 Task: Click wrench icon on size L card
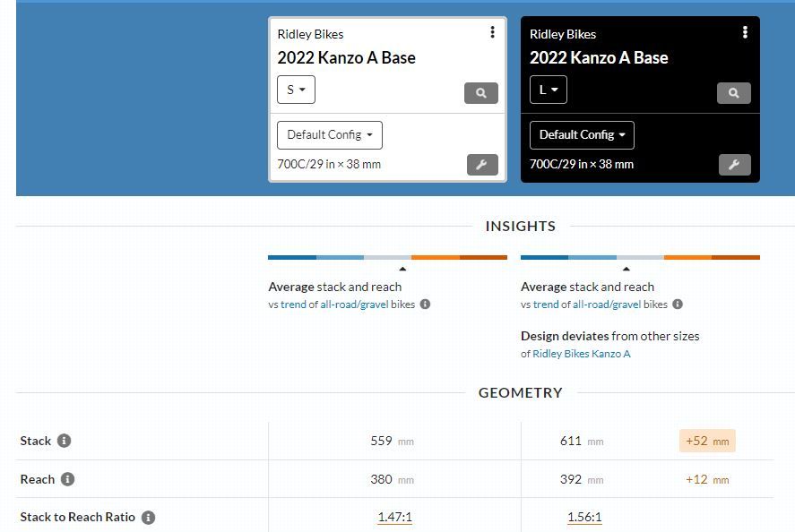pos(733,165)
